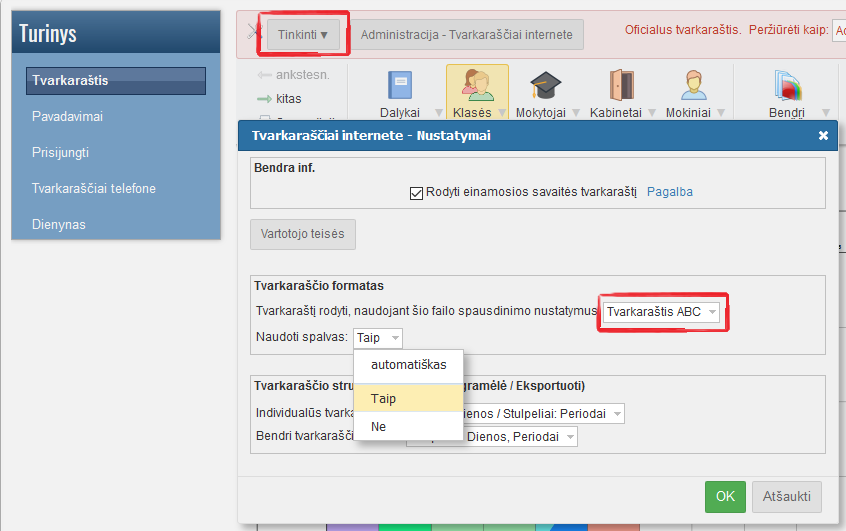846x531 pixels.
Task: Expand the Naudoti spalvas combo box
Action: [x=378, y=338]
